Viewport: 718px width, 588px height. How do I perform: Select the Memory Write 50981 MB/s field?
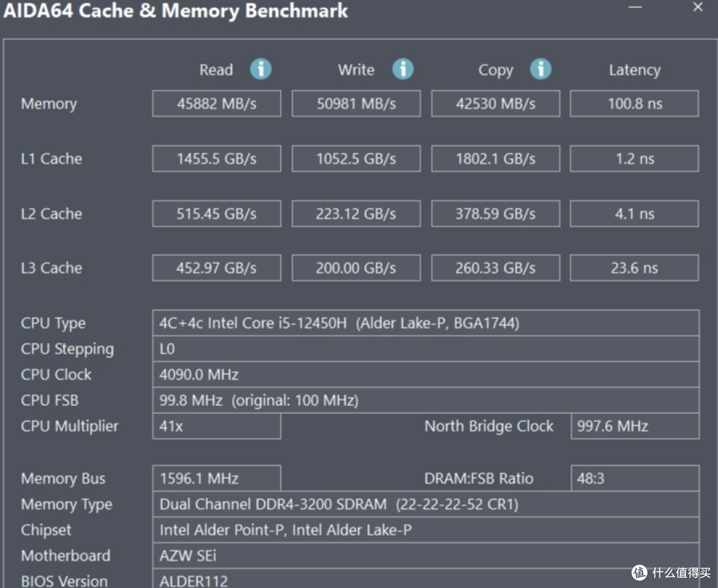coord(356,104)
